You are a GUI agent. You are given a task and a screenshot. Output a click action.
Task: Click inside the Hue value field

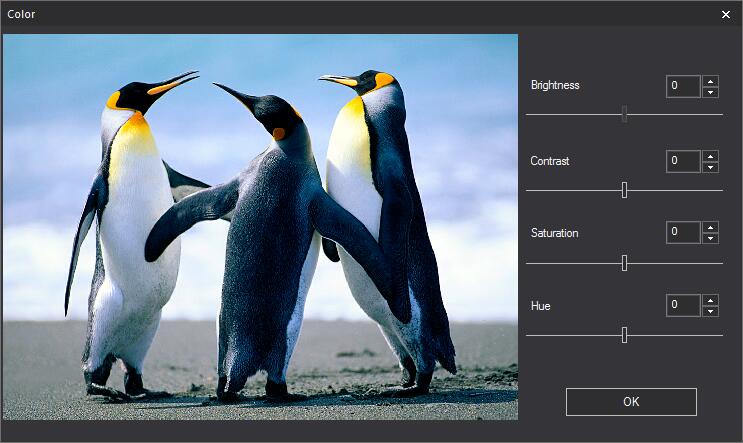click(x=683, y=304)
